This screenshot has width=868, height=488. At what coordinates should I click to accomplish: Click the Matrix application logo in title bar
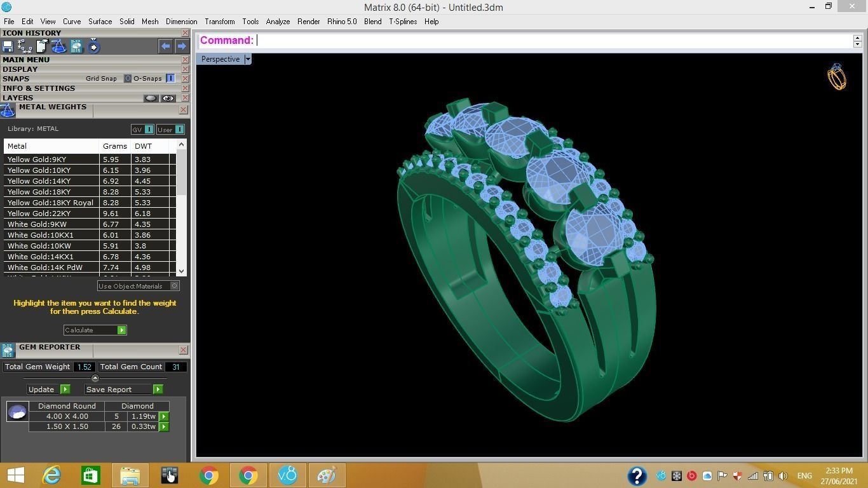click(x=6, y=7)
